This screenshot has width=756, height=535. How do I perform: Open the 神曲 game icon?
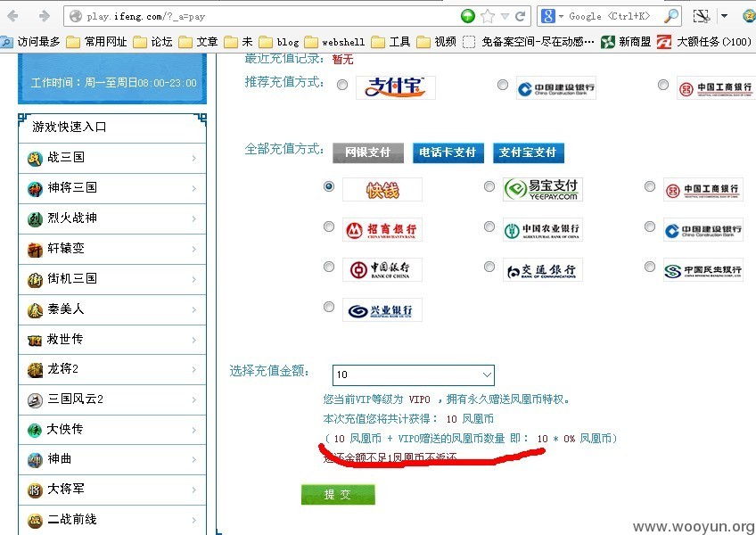point(35,460)
